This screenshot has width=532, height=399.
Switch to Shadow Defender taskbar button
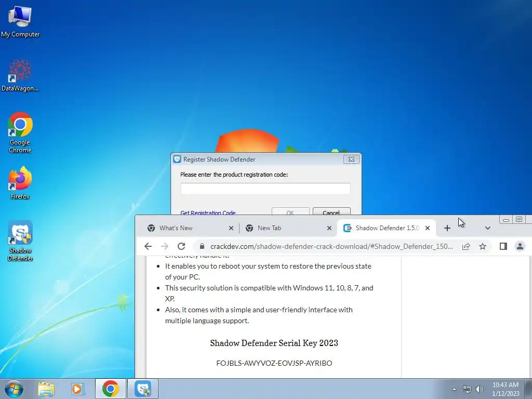point(143,389)
